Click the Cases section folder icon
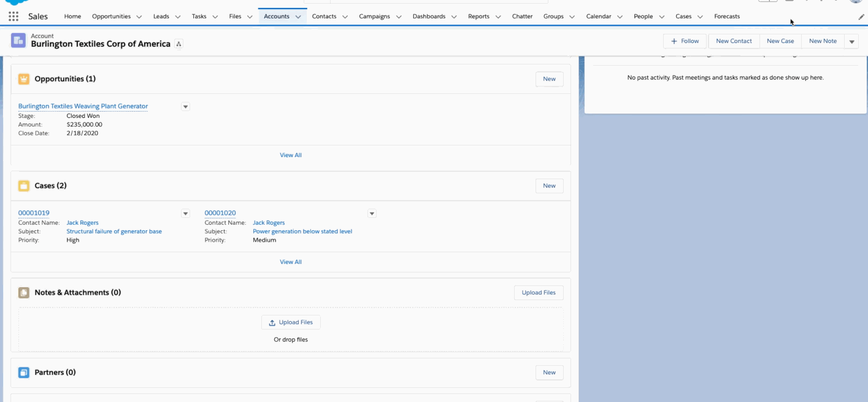The height and width of the screenshot is (402, 868). [23, 185]
